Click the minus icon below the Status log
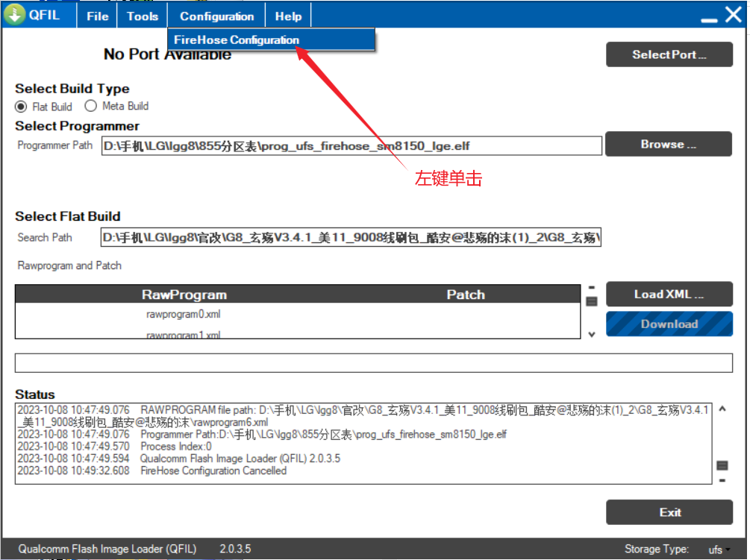 [722, 479]
